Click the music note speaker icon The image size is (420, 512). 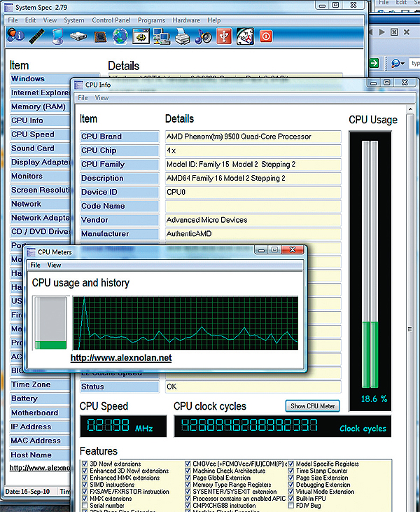[203, 36]
